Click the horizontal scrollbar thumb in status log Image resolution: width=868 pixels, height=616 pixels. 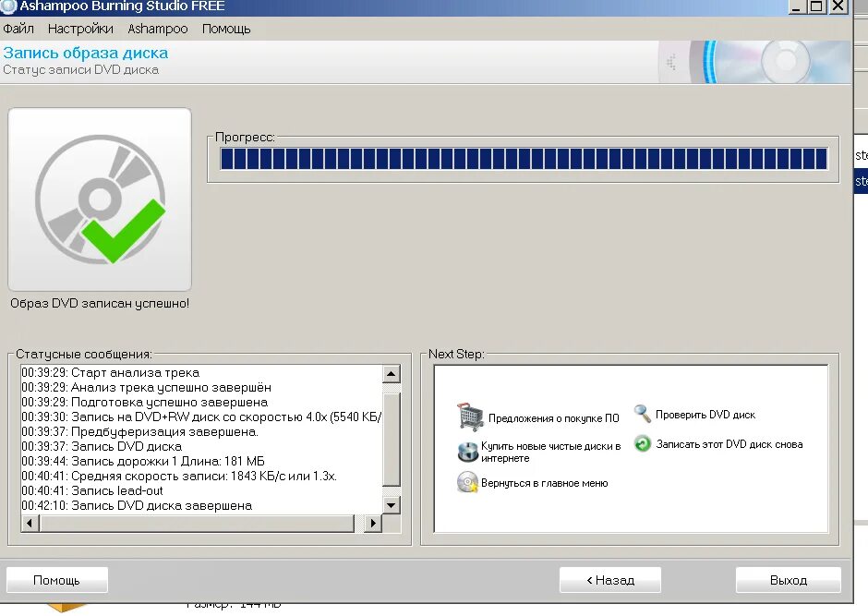pyautogui.click(x=197, y=523)
